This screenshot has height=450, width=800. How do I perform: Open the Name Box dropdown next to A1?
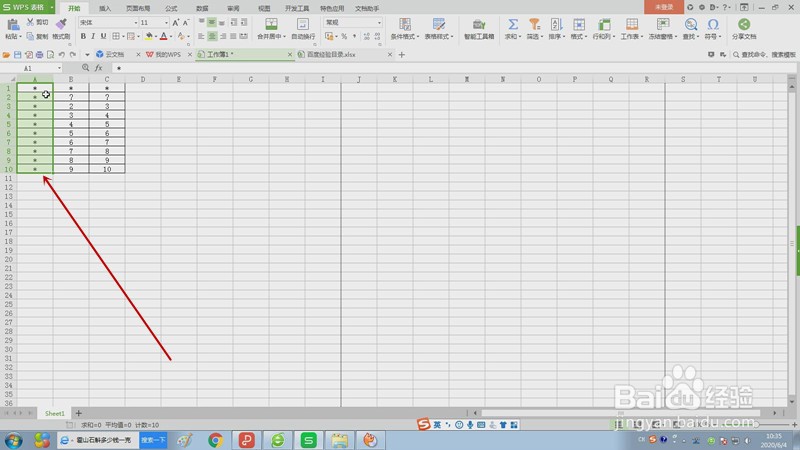click(59, 68)
